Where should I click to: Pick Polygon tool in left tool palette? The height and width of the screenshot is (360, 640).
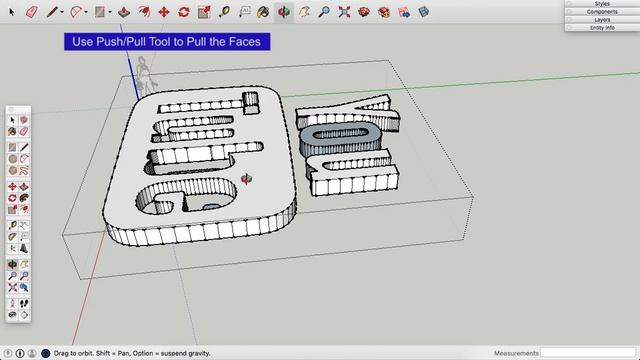coord(12,170)
